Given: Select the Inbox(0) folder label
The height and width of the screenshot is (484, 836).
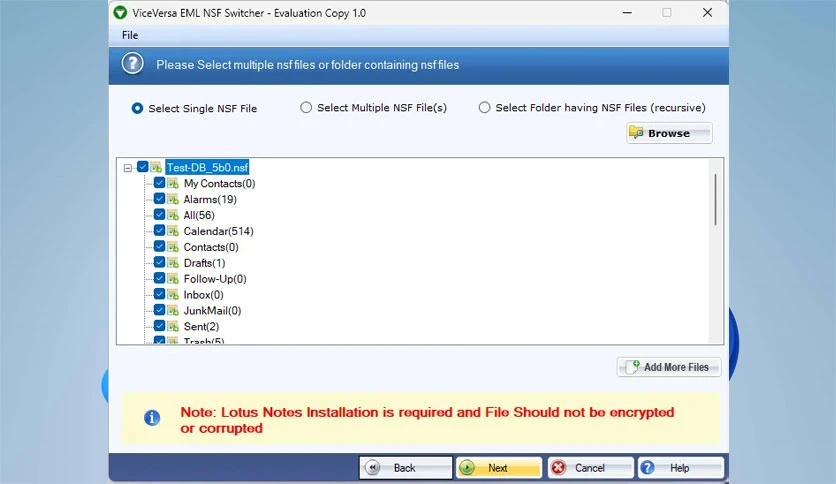Looking at the screenshot, I should pos(203,295).
